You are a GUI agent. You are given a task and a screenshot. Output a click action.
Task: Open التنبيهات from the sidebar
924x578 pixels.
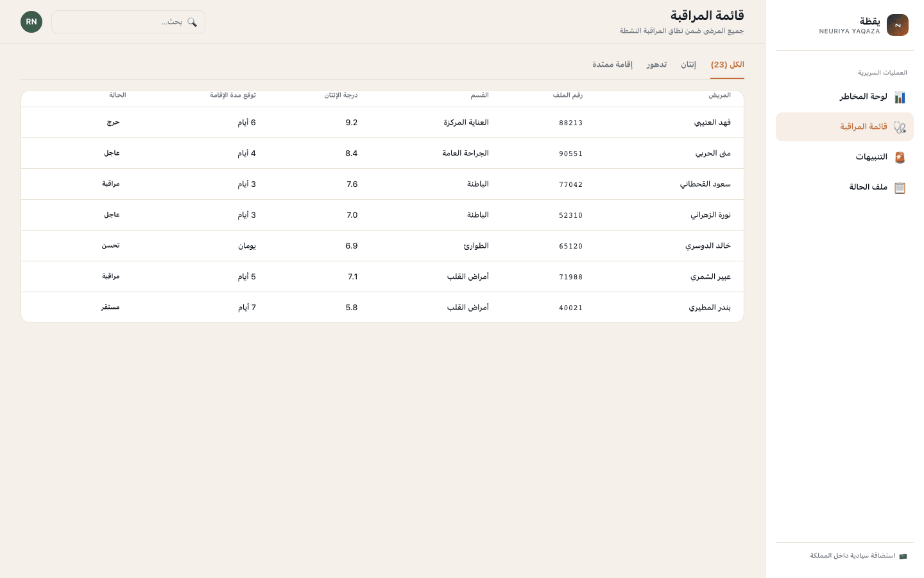click(844, 157)
